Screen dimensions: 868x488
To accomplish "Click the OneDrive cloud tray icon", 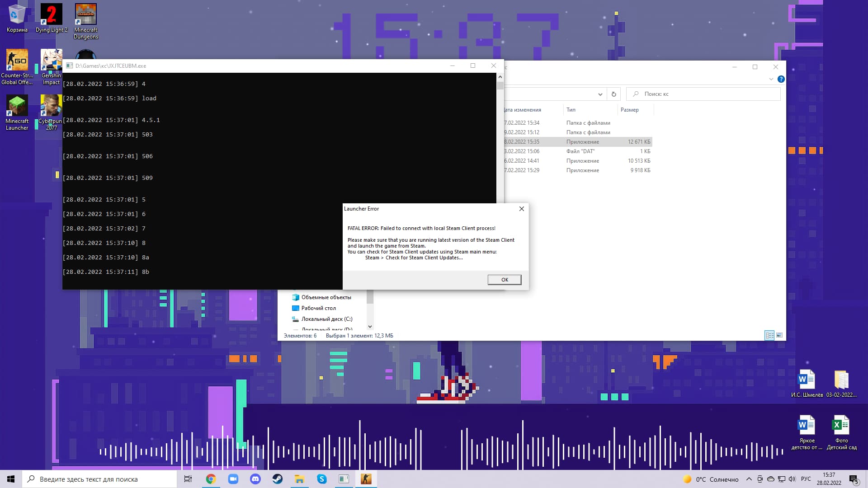I will click(x=771, y=479).
